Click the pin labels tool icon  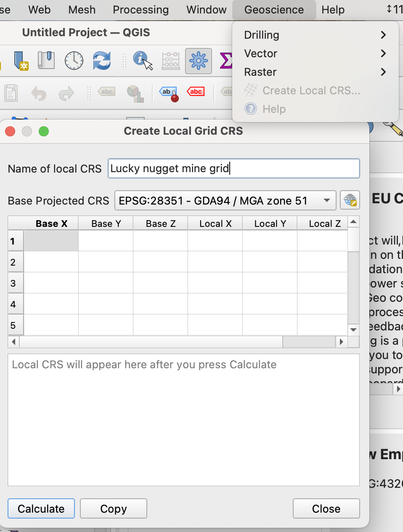169,93
